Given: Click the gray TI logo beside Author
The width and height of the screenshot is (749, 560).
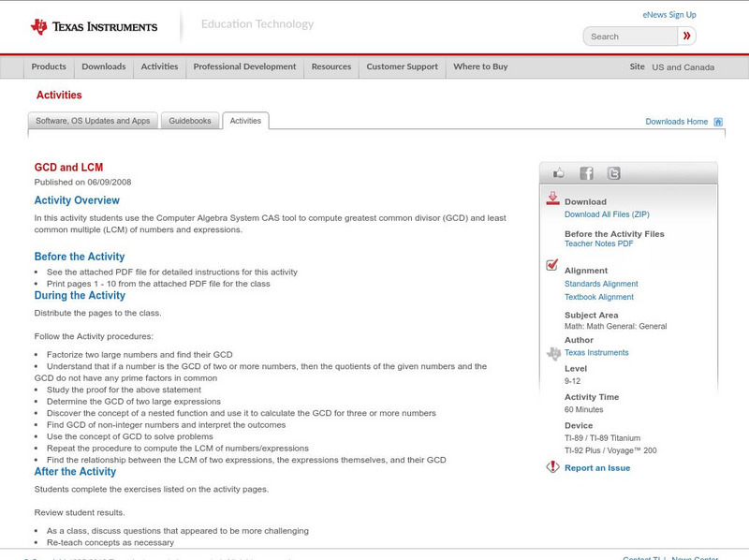Looking at the screenshot, I should (553, 354).
